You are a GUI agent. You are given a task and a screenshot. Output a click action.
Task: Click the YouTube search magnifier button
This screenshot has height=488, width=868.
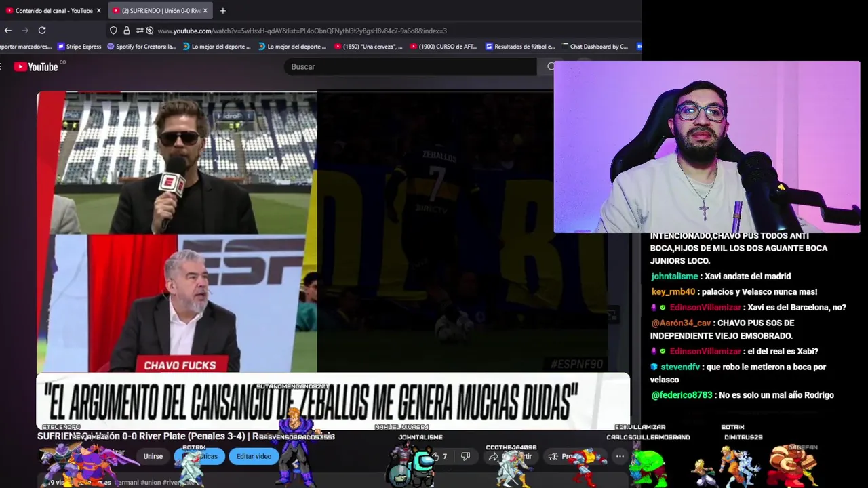(551, 66)
